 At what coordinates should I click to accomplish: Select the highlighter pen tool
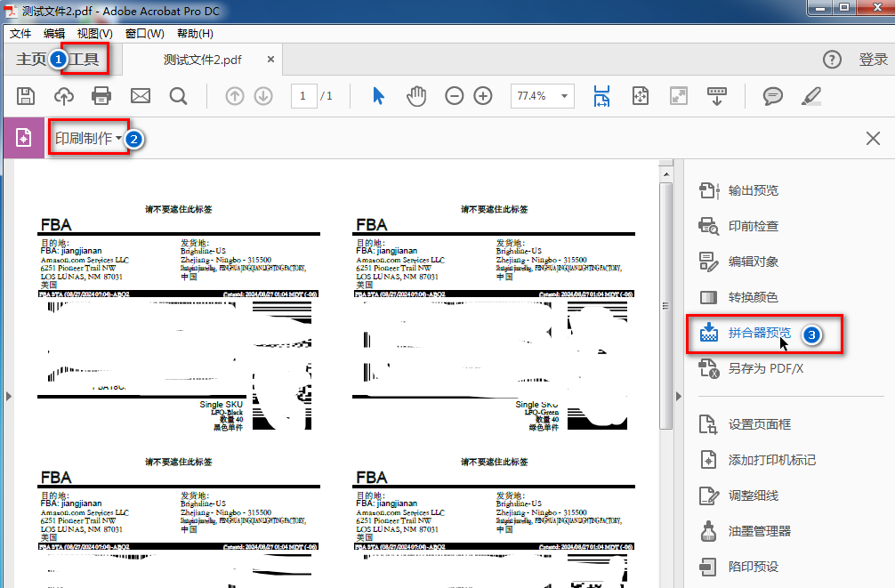point(811,96)
